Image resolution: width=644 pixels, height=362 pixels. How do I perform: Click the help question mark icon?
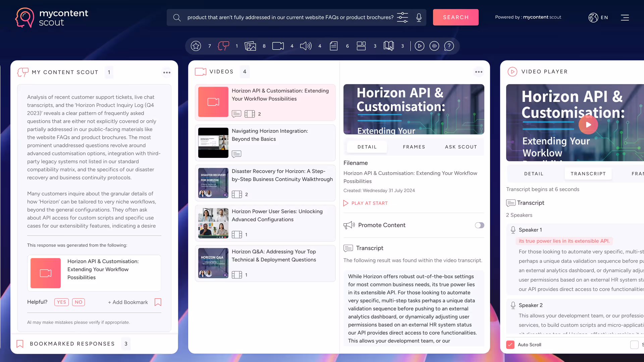point(449,46)
